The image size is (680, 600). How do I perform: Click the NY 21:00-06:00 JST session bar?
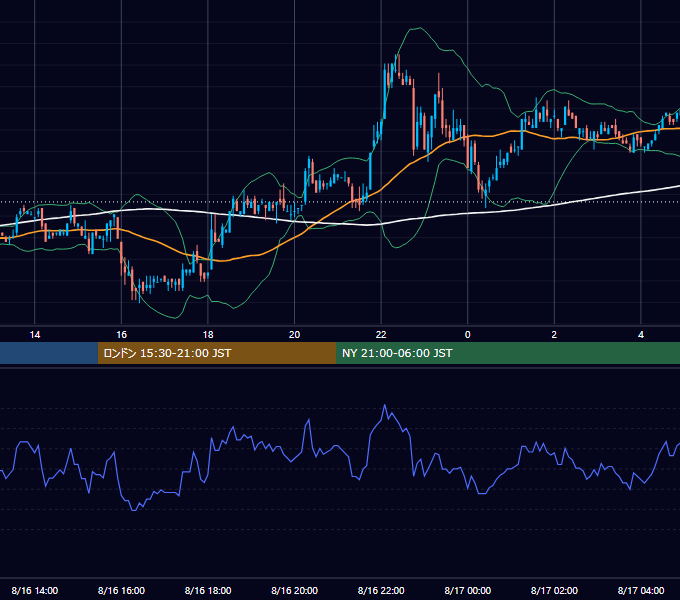pos(508,353)
